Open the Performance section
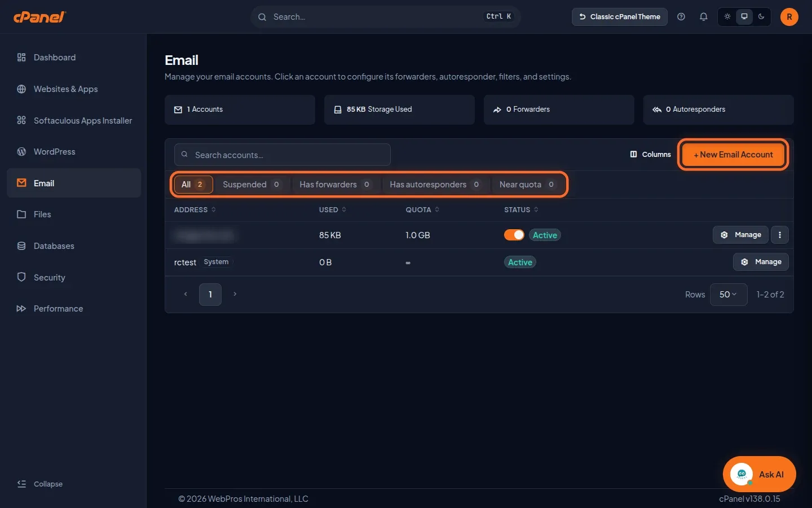Viewport: 812px width, 508px height. pos(74,309)
